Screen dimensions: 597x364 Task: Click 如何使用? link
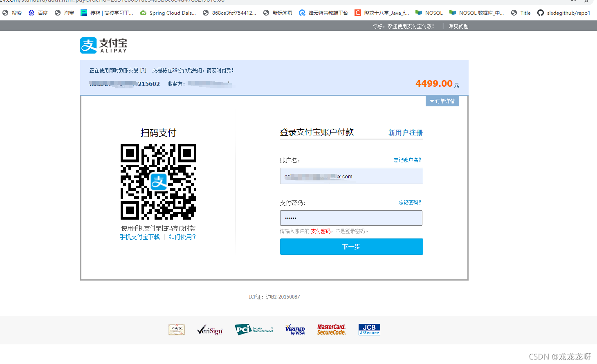[182, 237]
